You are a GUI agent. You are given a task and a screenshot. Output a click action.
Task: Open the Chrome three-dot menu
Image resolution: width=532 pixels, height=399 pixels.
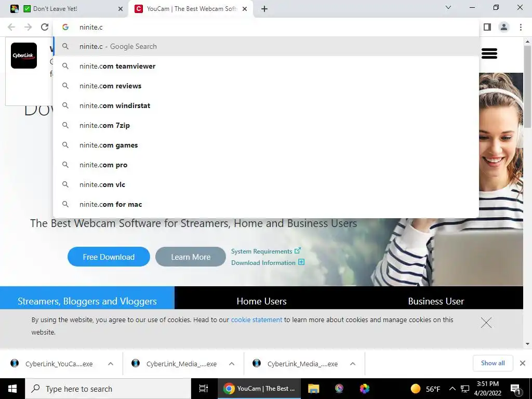(521, 27)
